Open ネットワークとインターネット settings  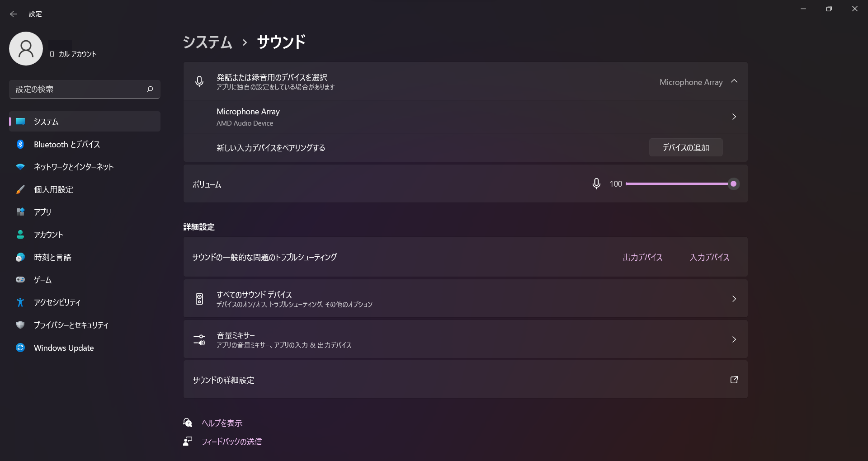85,167
